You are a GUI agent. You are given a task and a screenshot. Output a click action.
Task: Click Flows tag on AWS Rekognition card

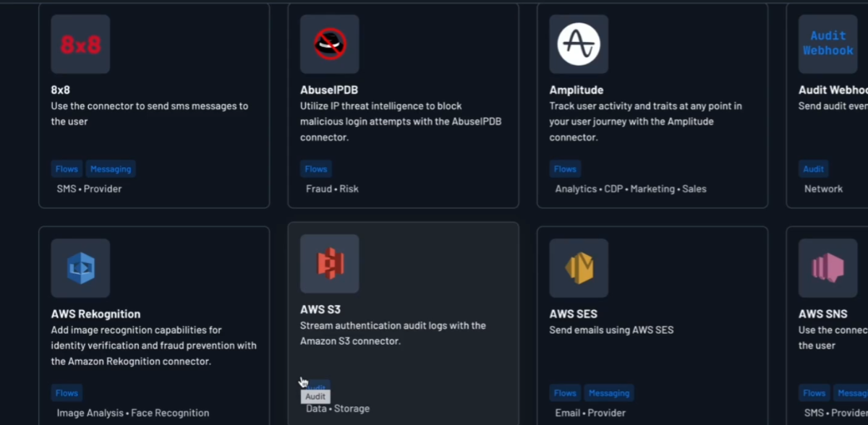pyautogui.click(x=67, y=393)
